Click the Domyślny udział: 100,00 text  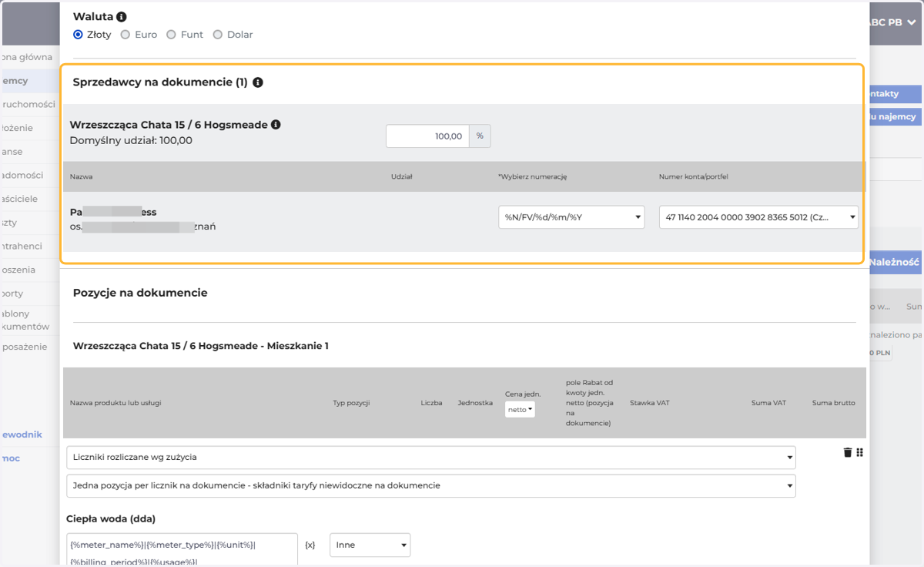tap(131, 140)
